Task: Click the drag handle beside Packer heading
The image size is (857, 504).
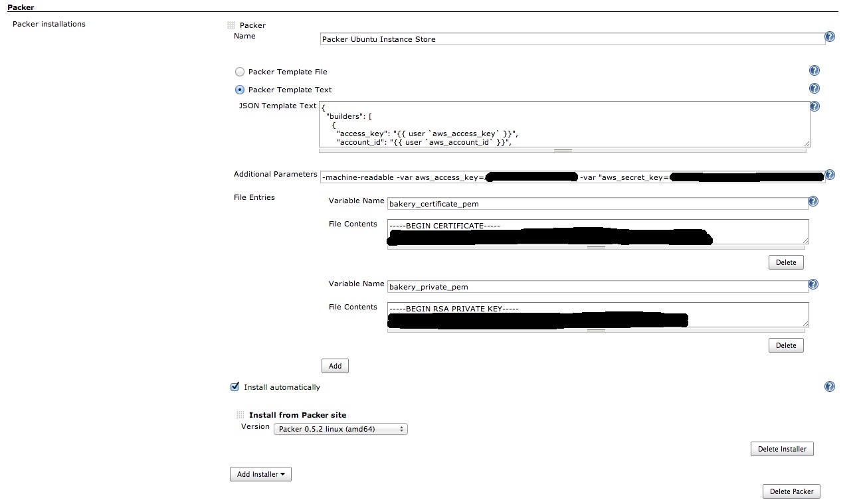Action: (x=230, y=25)
